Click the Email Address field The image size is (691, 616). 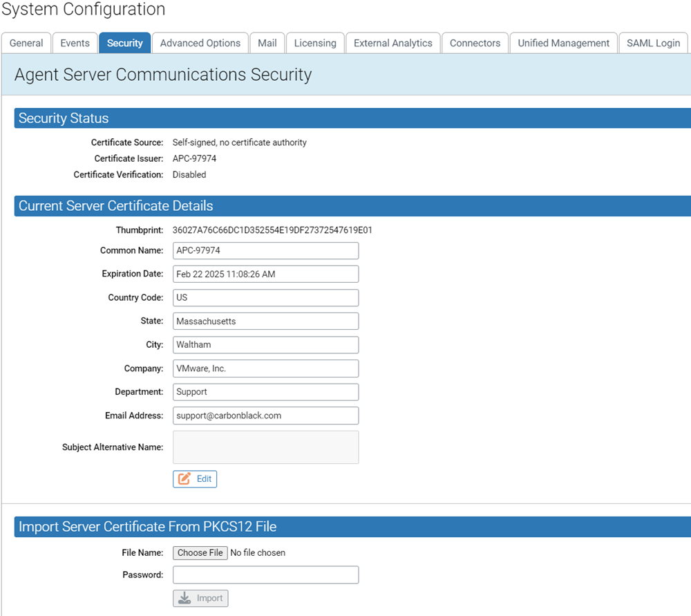(265, 416)
